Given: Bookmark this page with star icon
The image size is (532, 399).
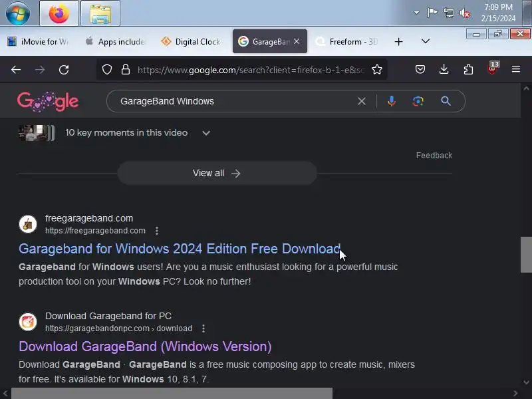Looking at the screenshot, I should point(377,70).
